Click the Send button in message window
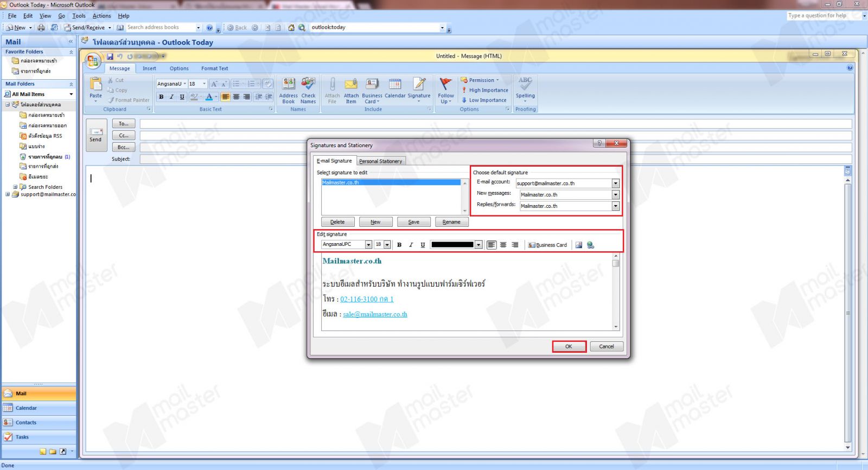This screenshot has height=470, width=868. [95, 135]
